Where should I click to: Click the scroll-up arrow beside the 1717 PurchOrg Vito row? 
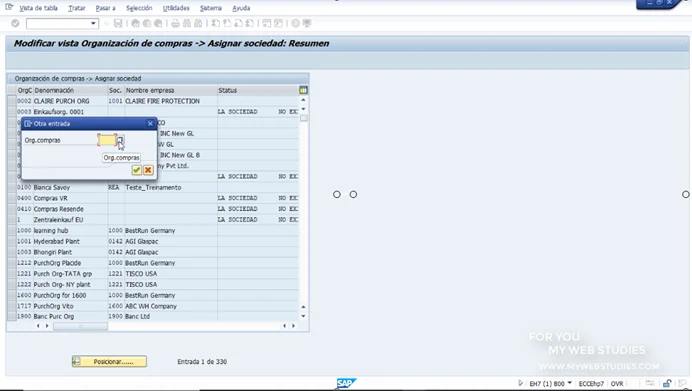coord(303,307)
